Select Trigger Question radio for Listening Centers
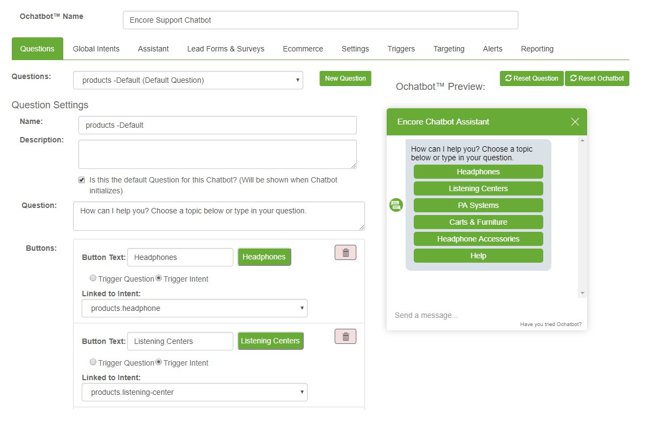This screenshot has width=646, height=423. [93, 362]
